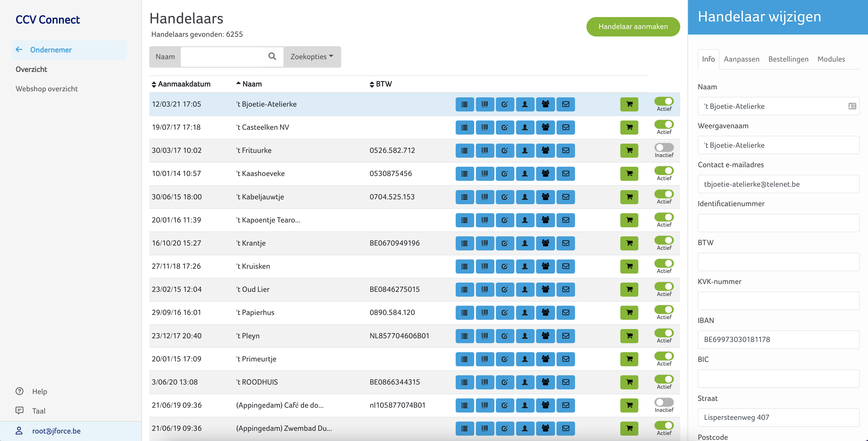Open the group users icon for 't Krantje

(x=545, y=243)
